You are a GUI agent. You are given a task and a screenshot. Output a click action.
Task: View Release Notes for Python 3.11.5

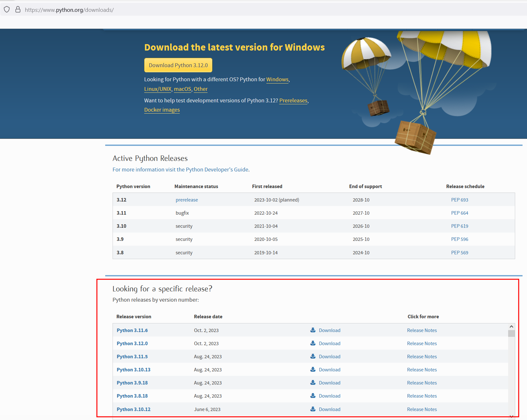tap(422, 357)
